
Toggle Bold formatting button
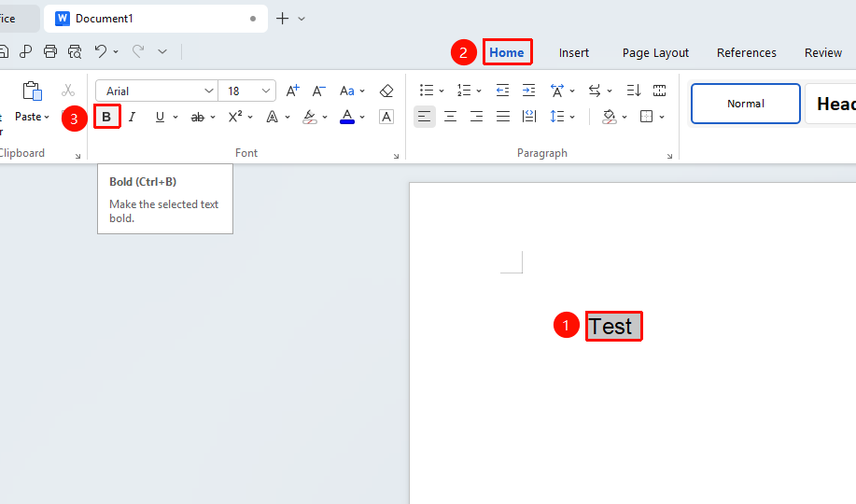point(106,117)
